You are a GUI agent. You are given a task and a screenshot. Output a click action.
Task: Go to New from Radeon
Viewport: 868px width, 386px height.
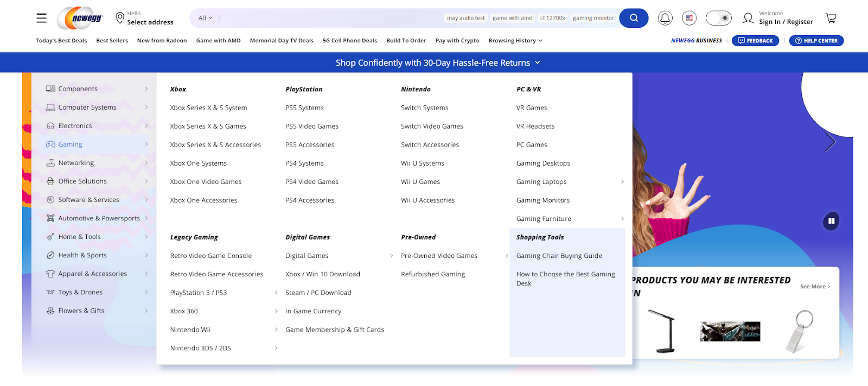pos(162,41)
